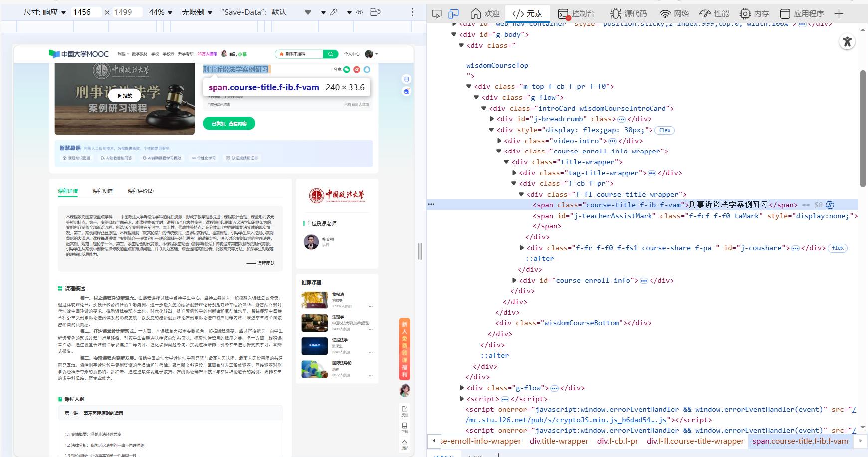This screenshot has height=457, width=868.
Task: Share the course via the red Weibo icon
Action: pos(357,70)
